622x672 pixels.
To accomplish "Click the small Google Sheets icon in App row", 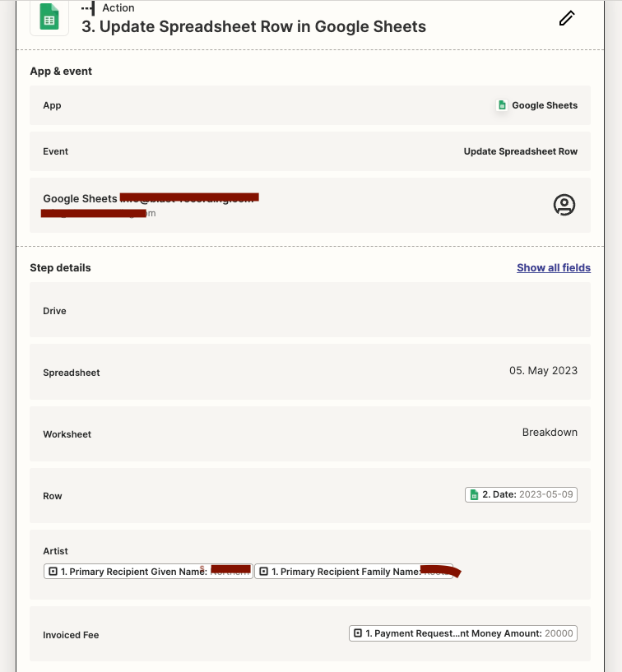I will click(502, 105).
